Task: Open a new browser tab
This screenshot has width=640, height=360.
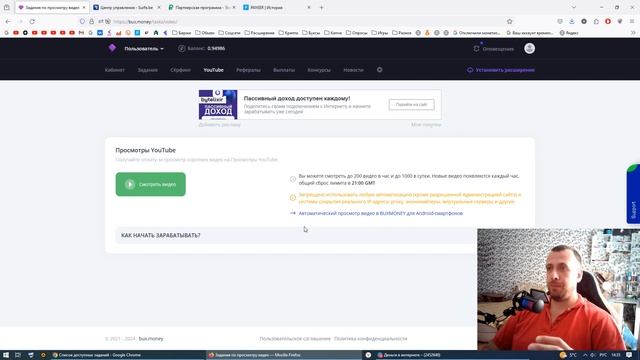Action: tap(321, 7)
